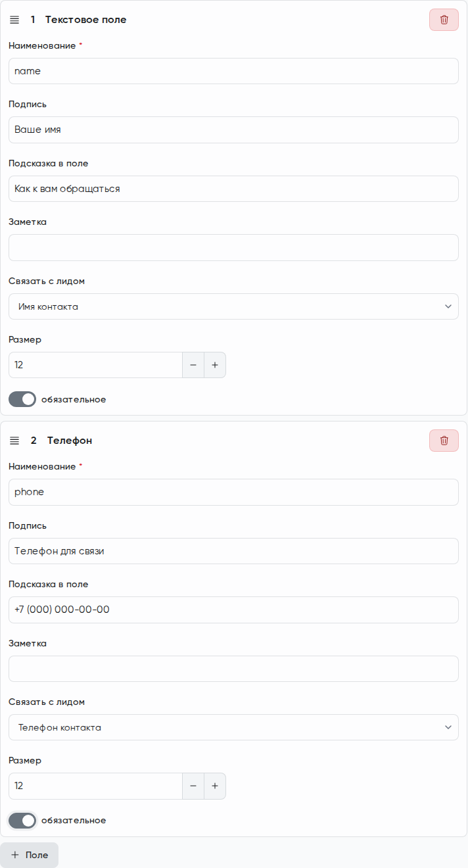The height and width of the screenshot is (868, 468).
Task: Increase size in the Телефон block
Action: 215,786
